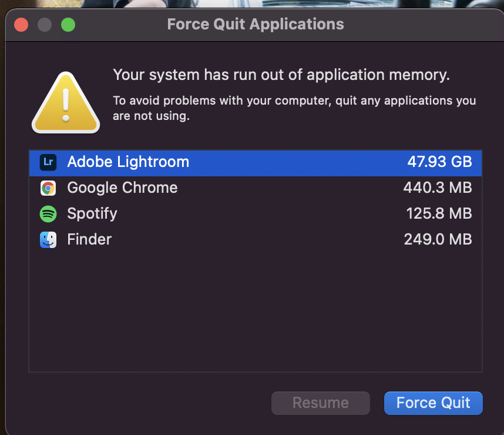
Task: Click the green zoom window button
Action: pyautogui.click(x=68, y=25)
